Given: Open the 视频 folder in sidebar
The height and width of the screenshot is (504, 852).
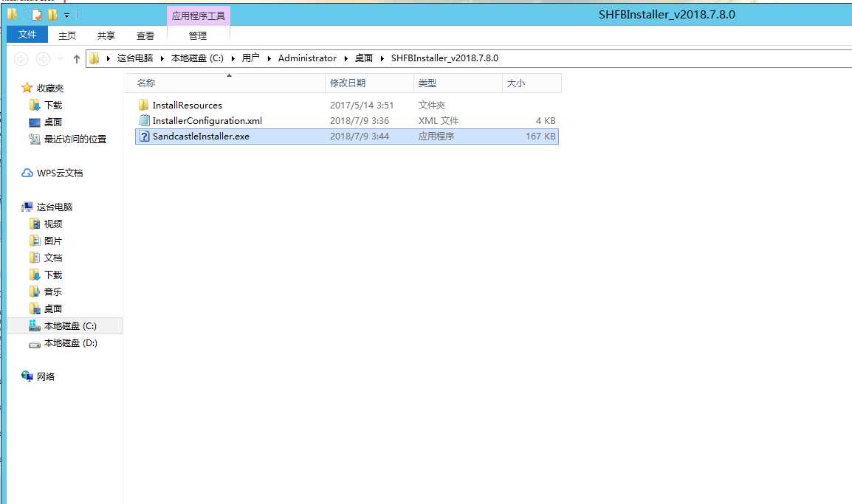Looking at the screenshot, I should point(52,224).
